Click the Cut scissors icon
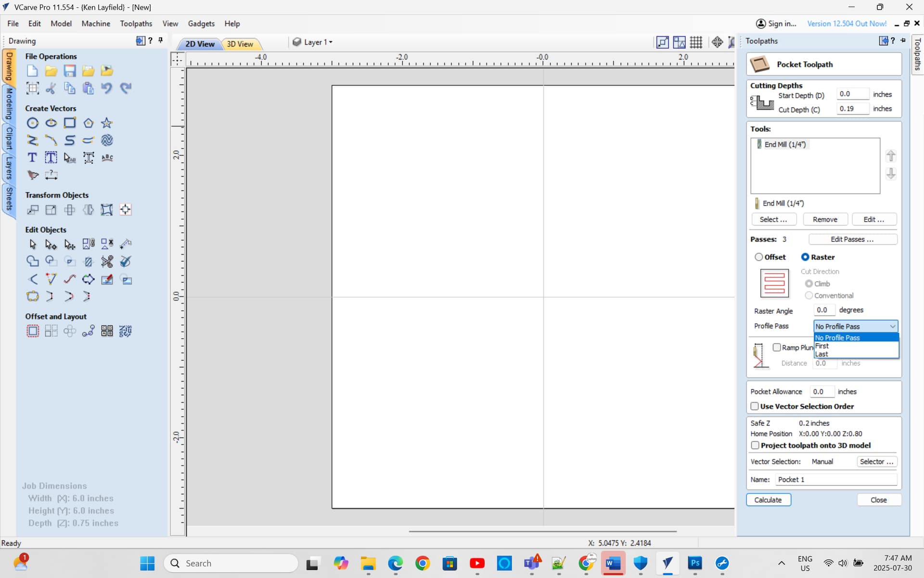This screenshot has height=578, width=924. click(51, 88)
